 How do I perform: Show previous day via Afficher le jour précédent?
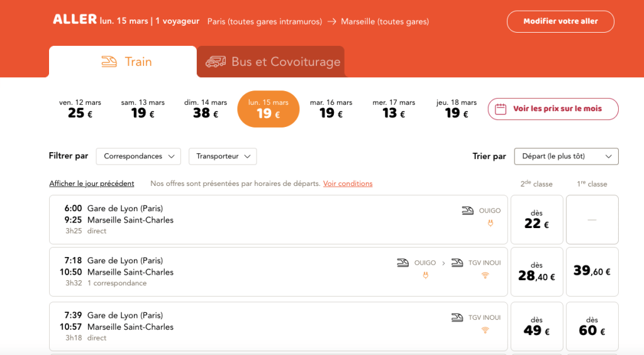coord(92,183)
